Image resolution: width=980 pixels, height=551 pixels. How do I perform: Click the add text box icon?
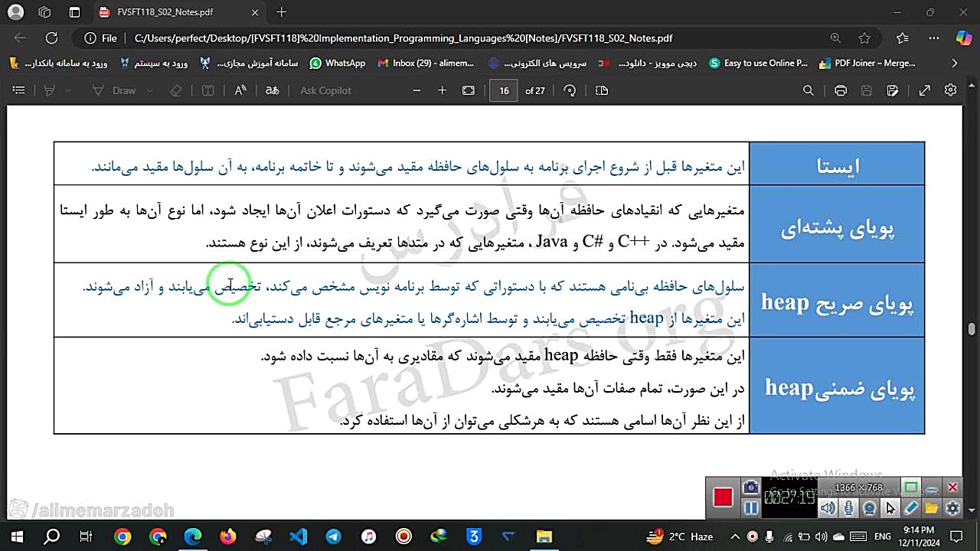(207, 90)
